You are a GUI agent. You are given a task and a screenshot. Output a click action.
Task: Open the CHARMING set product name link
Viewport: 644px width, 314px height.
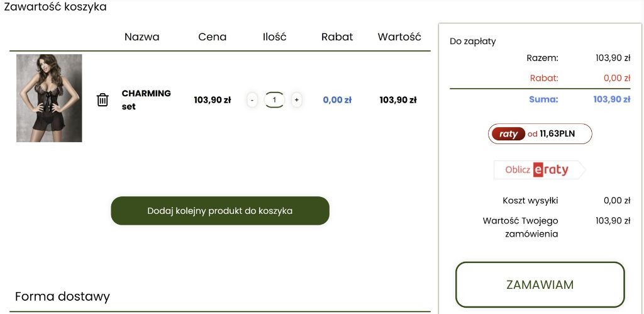pyautogui.click(x=146, y=100)
